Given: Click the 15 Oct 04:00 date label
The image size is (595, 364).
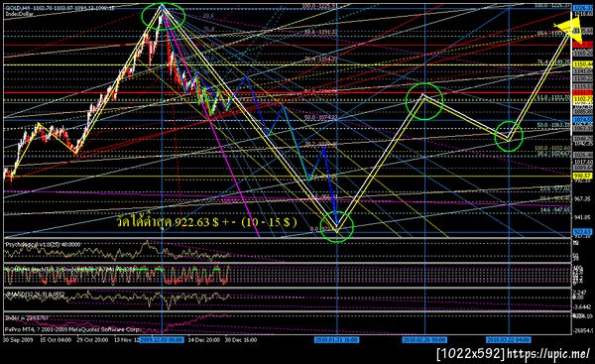Looking at the screenshot, I should [56, 340].
